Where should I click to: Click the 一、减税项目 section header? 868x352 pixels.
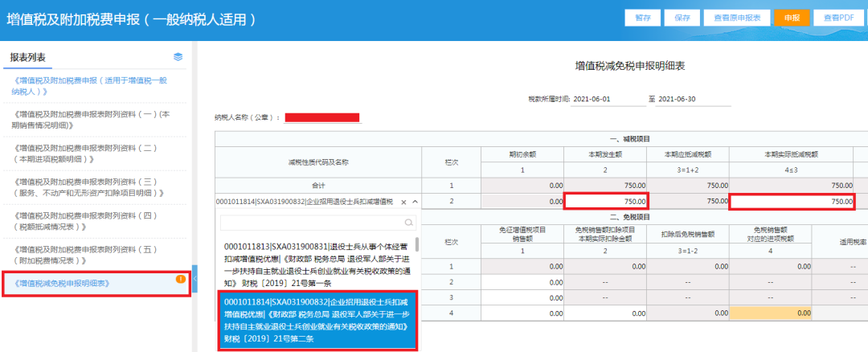[628, 139]
